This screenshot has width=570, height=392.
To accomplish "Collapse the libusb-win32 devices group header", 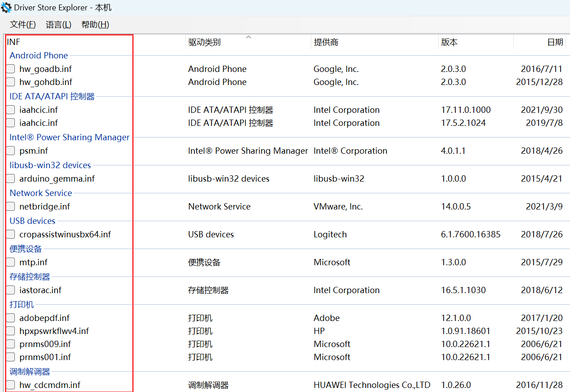I will coord(50,165).
